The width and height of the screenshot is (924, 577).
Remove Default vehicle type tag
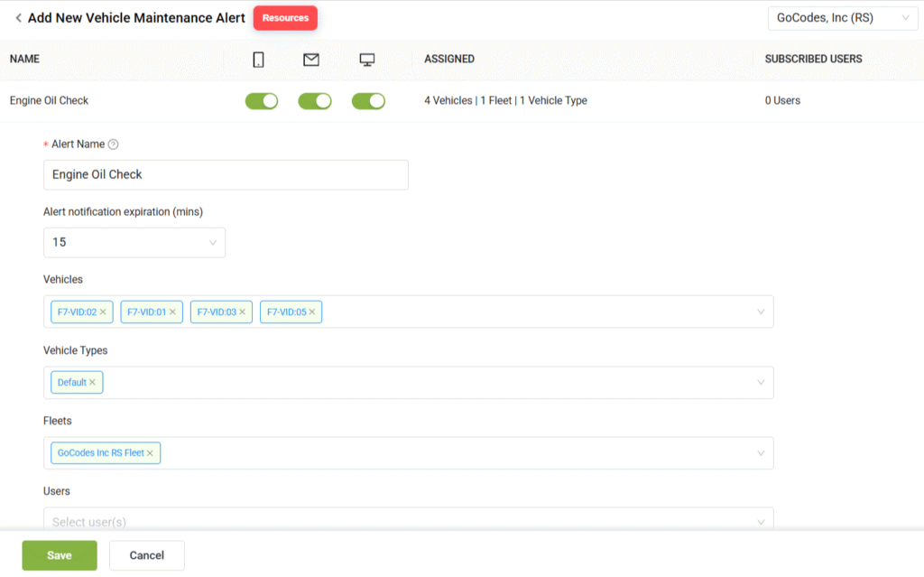[93, 382]
